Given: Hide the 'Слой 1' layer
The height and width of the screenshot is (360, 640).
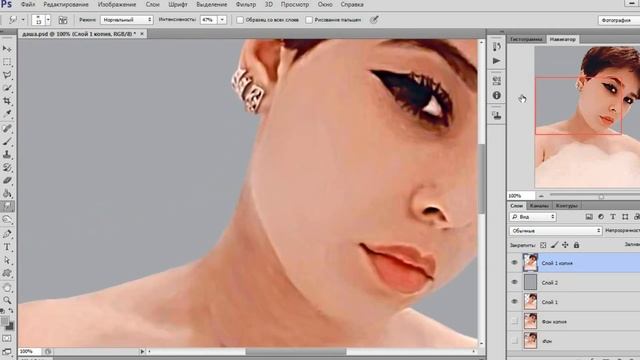Looking at the screenshot, I should [514, 301].
